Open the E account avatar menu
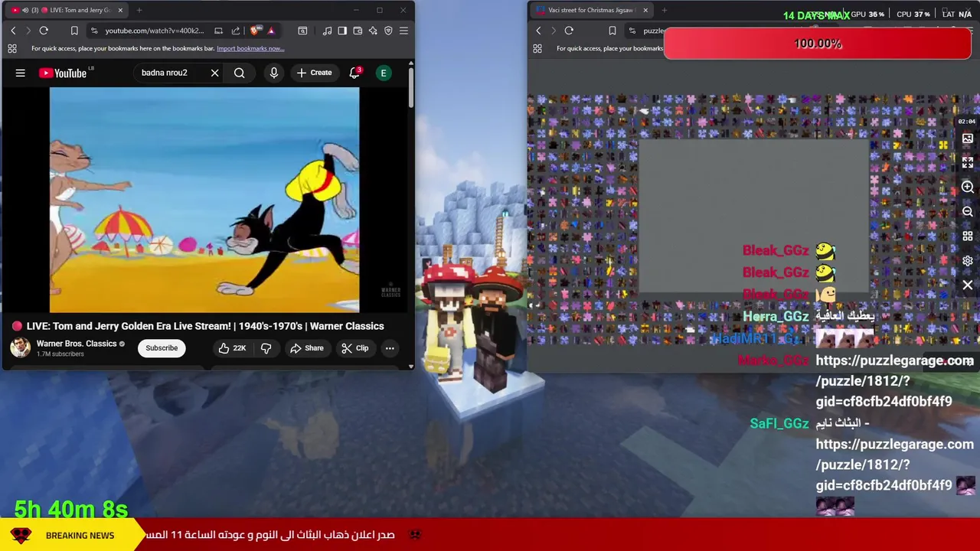Viewport: 980px width, 551px height. click(x=384, y=73)
